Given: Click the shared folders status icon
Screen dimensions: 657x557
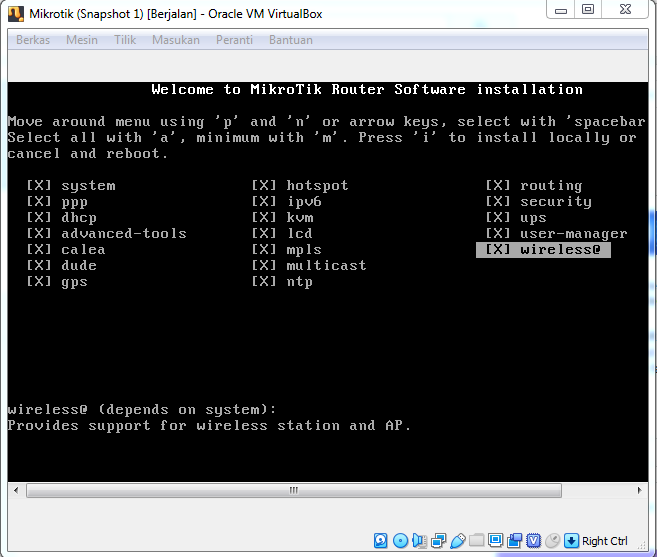Looking at the screenshot, I should pos(476,541).
